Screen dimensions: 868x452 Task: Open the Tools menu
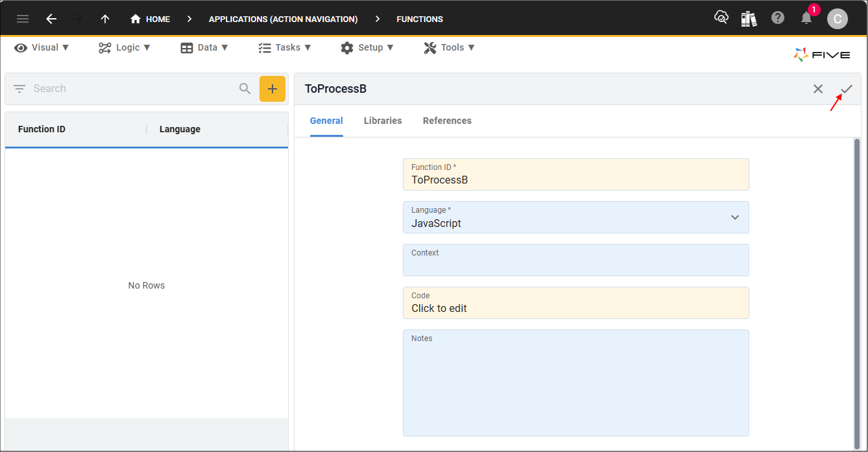click(x=449, y=47)
